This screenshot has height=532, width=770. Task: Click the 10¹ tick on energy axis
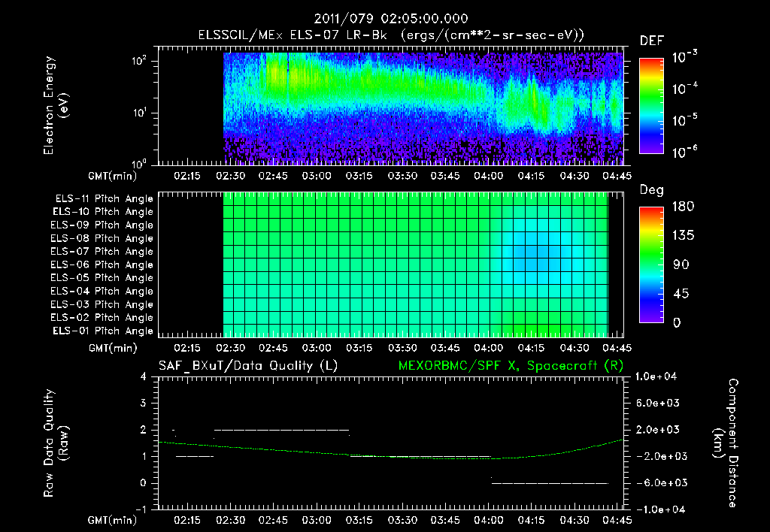(139, 113)
